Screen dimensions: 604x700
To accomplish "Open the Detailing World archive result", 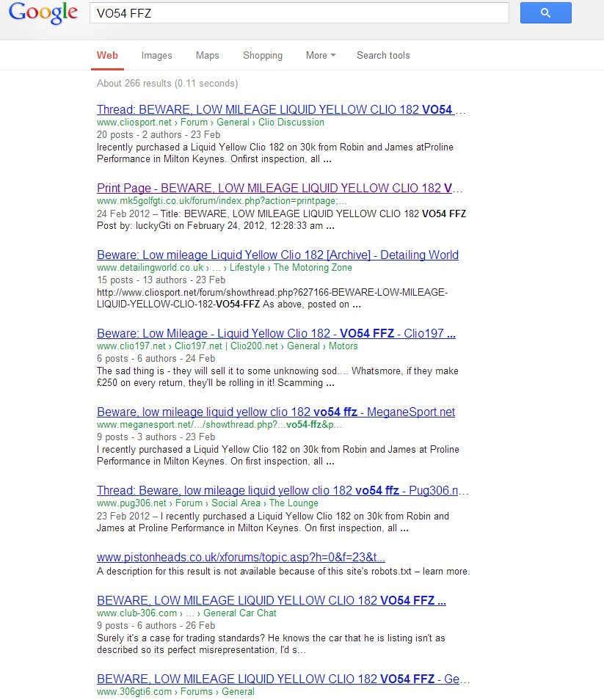I will (x=277, y=255).
